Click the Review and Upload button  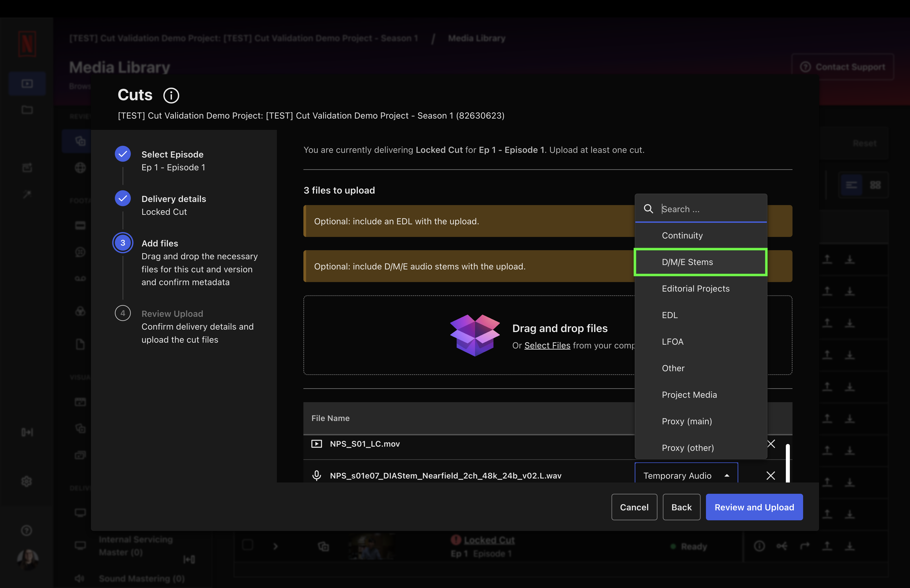(x=754, y=507)
